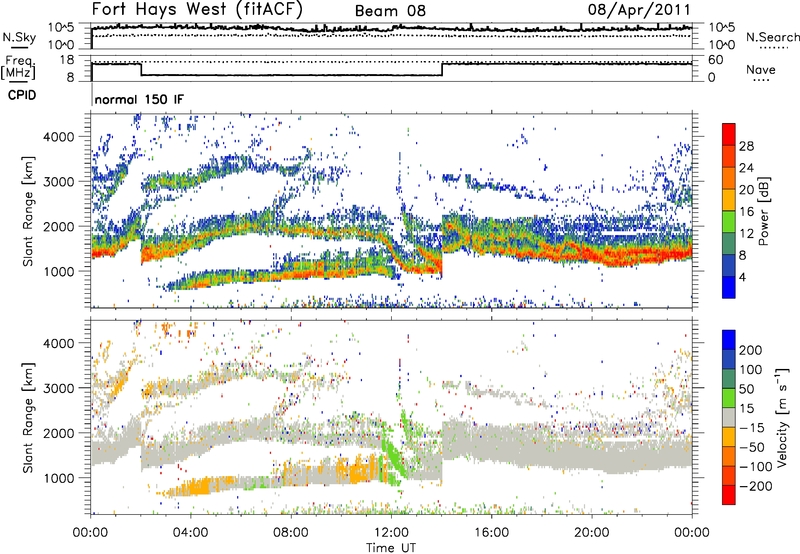The image size is (800, 554).
Task: Click the 'N.Sky' legend label
Action: click(x=19, y=37)
